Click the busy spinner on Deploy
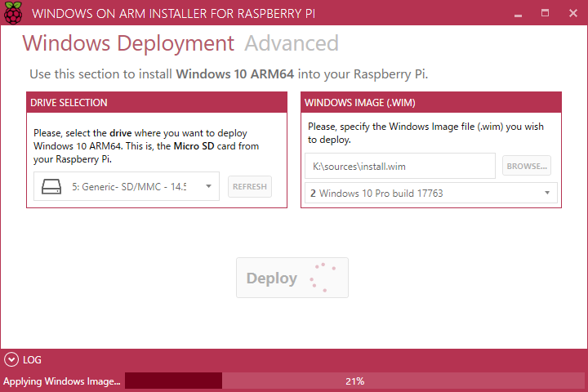This screenshot has height=392, width=588. point(323,278)
